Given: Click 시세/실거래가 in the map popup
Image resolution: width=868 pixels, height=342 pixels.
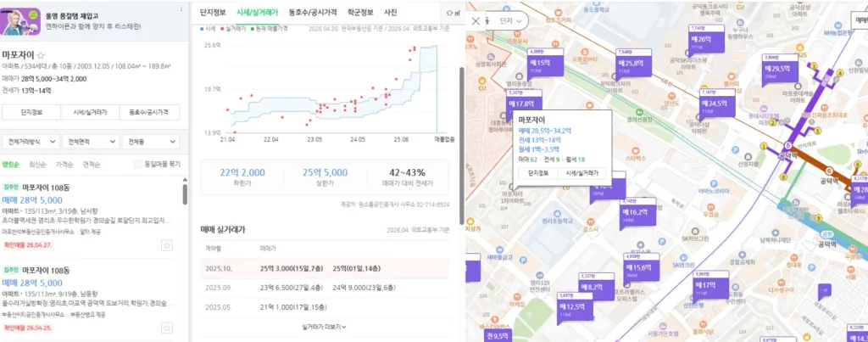Looking at the screenshot, I should tap(581, 173).
